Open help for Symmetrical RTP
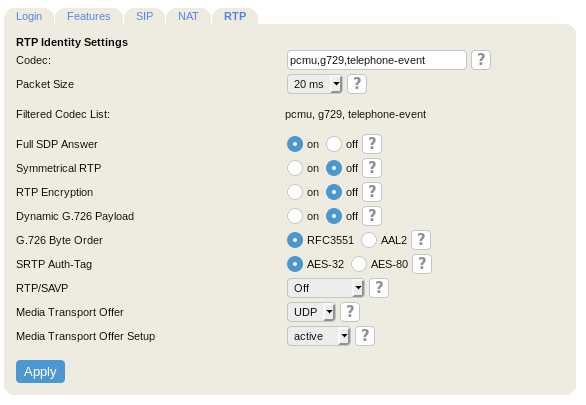This screenshot has height=405, width=586. click(372, 168)
